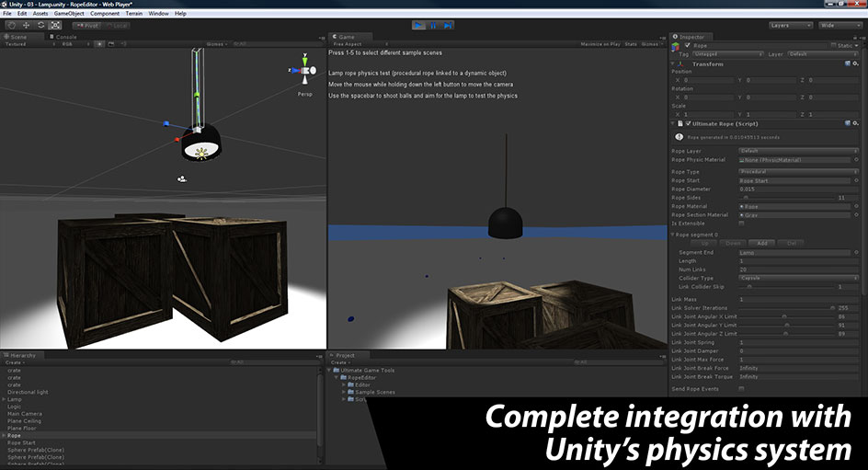Screen dimensions: 868x470
Task: Open object picker for Rope Start
Action: pos(856,180)
